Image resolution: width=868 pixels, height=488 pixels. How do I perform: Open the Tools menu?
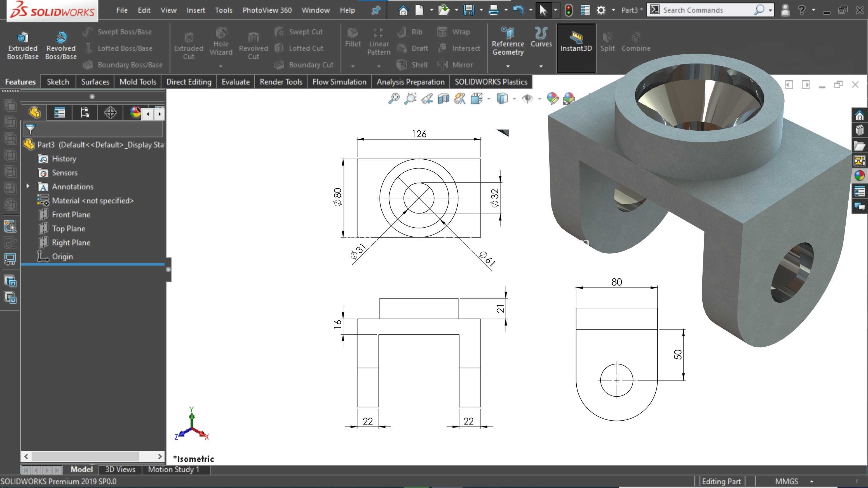click(x=224, y=10)
